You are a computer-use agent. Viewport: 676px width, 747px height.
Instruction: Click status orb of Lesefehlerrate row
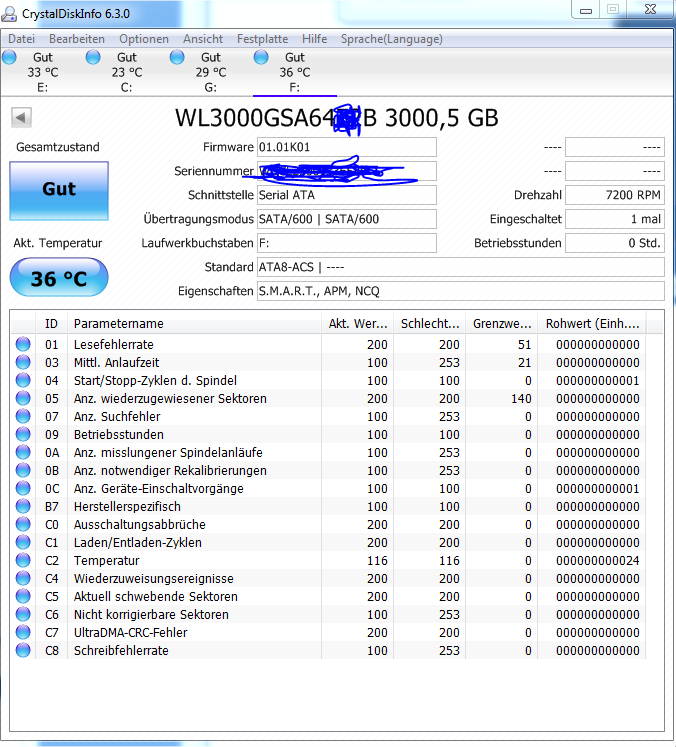coord(23,344)
